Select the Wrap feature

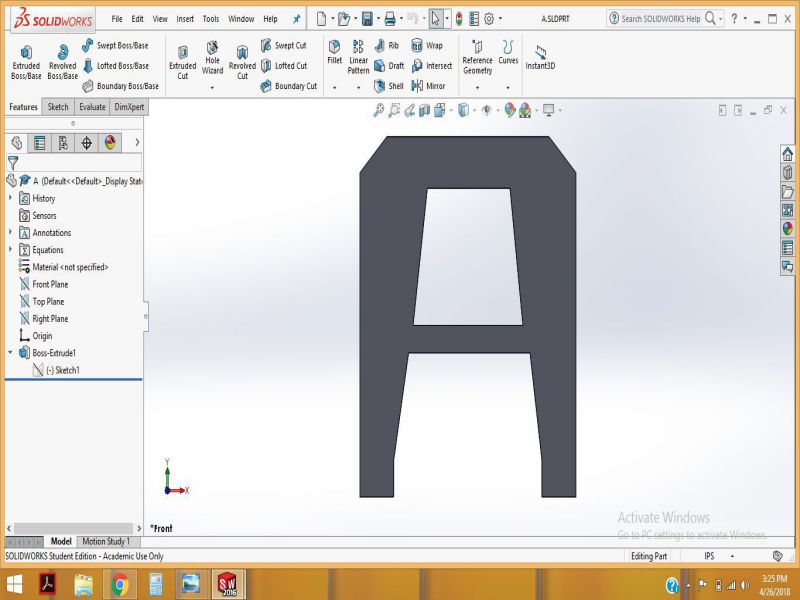point(427,45)
